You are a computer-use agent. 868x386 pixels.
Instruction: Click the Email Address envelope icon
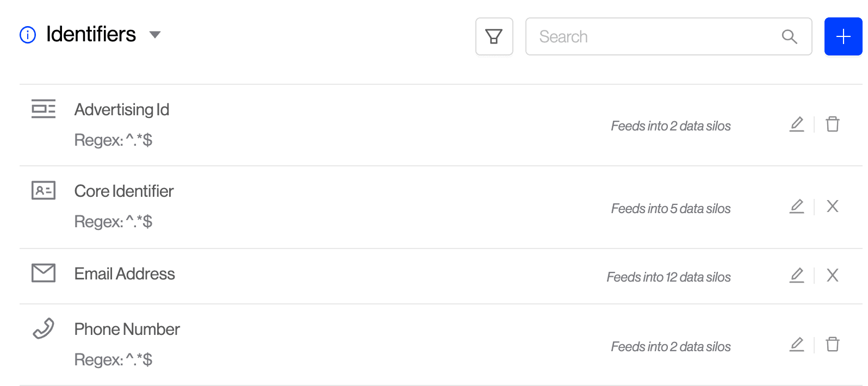(44, 273)
